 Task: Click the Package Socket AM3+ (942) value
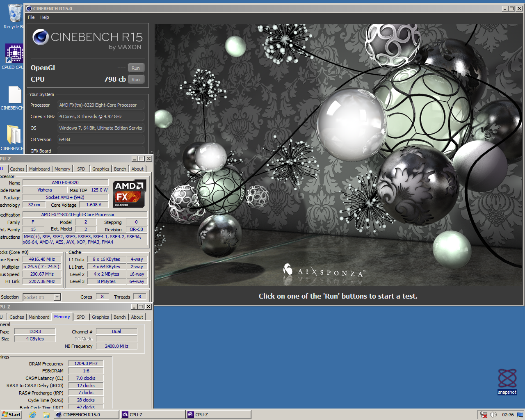coord(65,197)
